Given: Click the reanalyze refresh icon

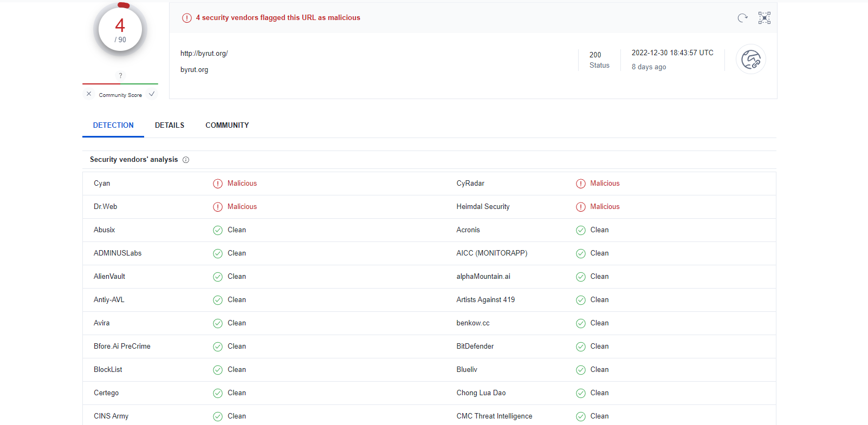Looking at the screenshot, I should pos(742,18).
